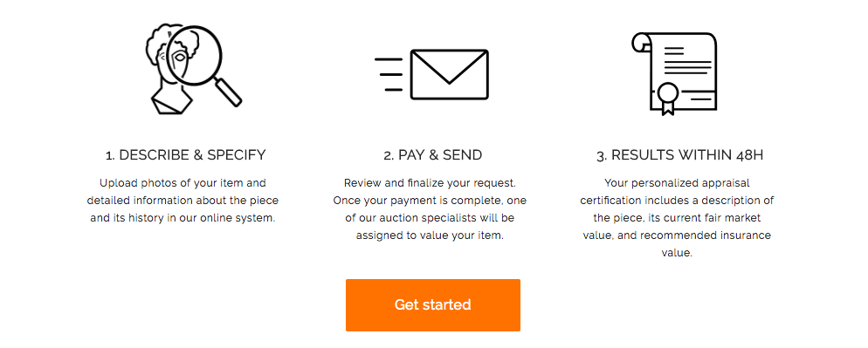Click the appraisal certificate scroll icon

point(674,73)
